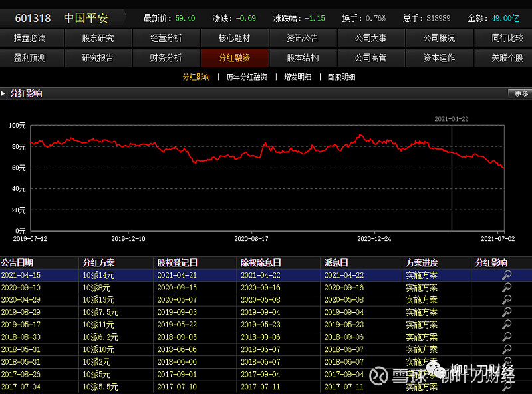532x394 pixels.
Task: View the 公司概况 tab
Action: coord(440,38)
